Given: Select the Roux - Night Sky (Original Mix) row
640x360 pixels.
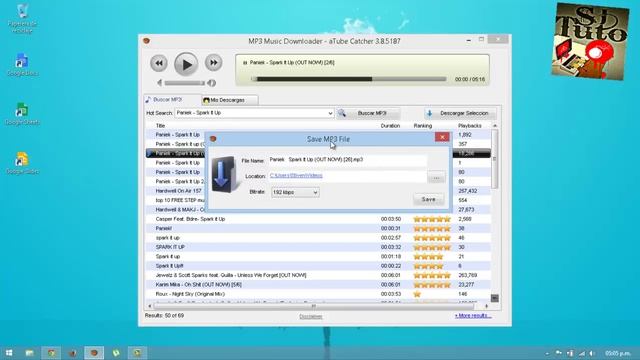Looking at the screenshot, I should (318, 294).
